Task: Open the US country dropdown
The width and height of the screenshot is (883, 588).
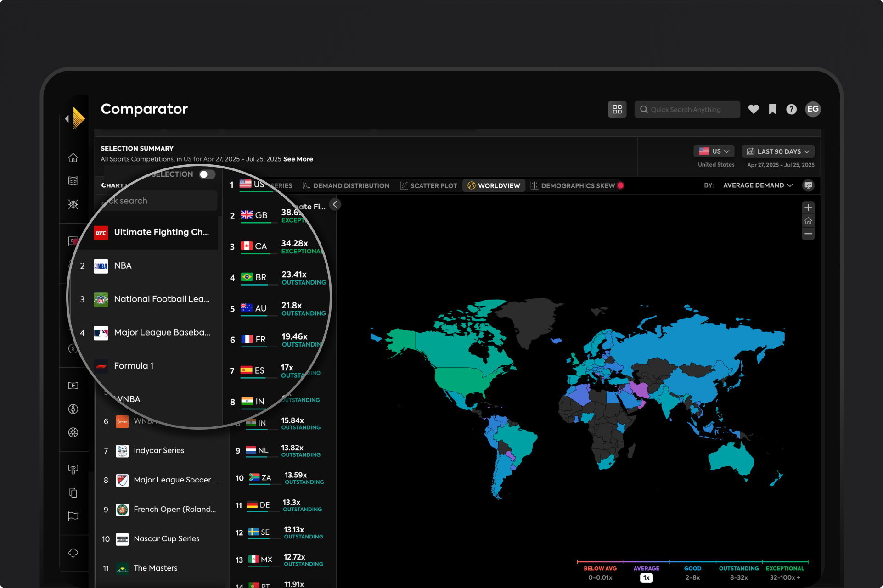Action: pyautogui.click(x=714, y=151)
